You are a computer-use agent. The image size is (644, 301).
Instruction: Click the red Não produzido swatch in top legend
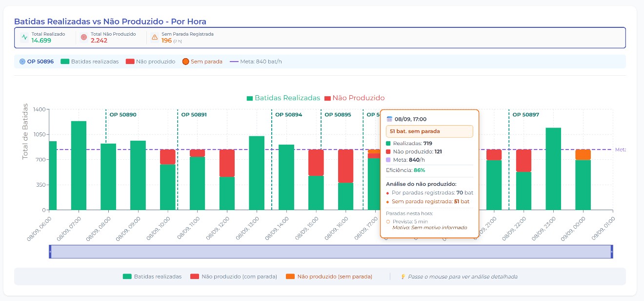pos(130,62)
